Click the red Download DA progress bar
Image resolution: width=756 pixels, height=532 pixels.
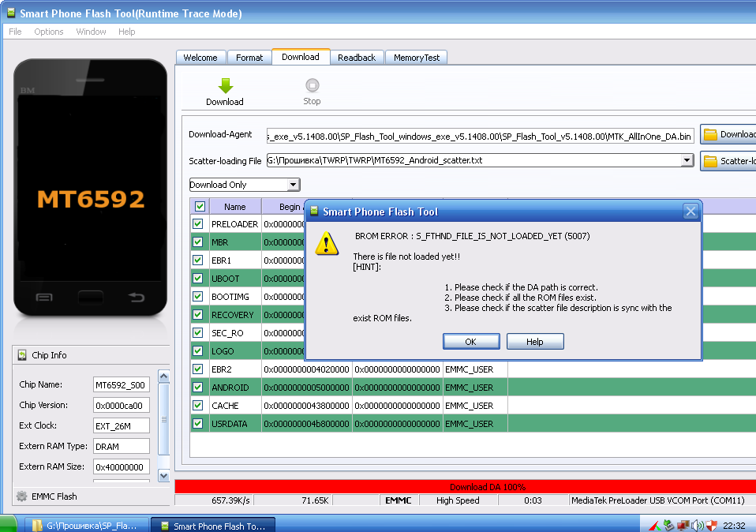(x=465, y=487)
